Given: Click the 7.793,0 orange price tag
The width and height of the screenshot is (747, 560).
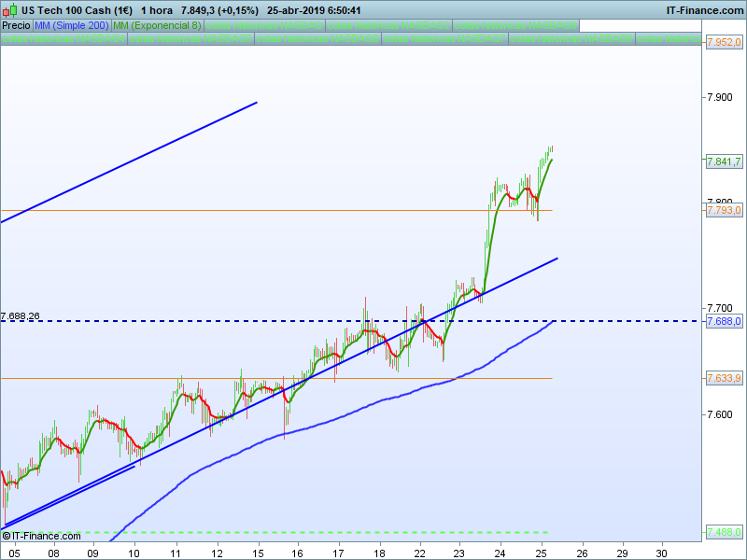Looking at the screenshot, I should pos(724,210).
